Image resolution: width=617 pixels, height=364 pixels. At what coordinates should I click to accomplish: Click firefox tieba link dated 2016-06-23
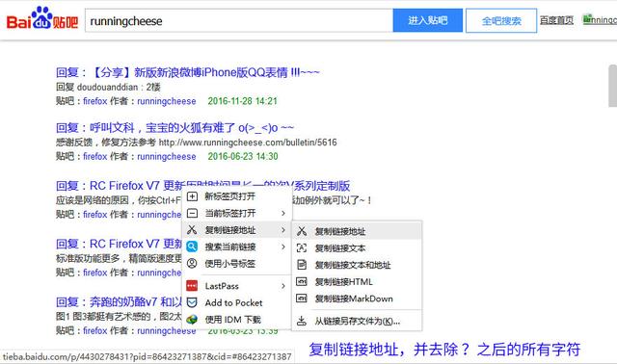pyautogui.click(x=94, y=156)
